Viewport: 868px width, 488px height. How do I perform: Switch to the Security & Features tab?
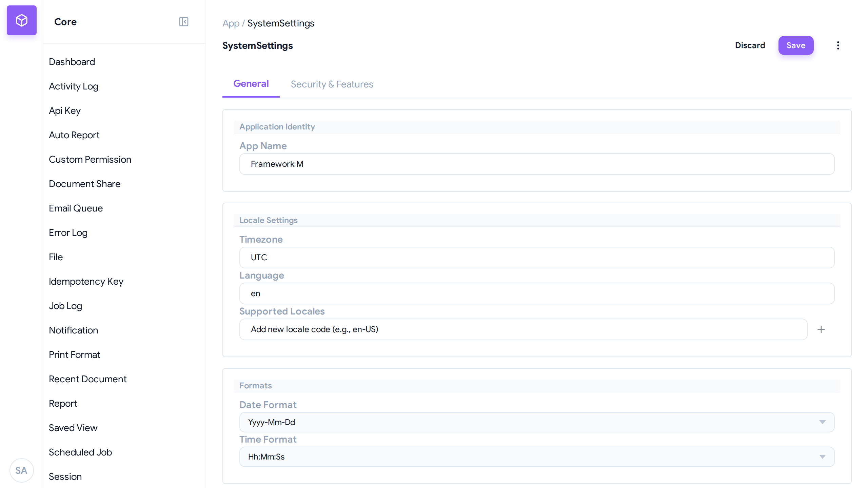[332, 84]
